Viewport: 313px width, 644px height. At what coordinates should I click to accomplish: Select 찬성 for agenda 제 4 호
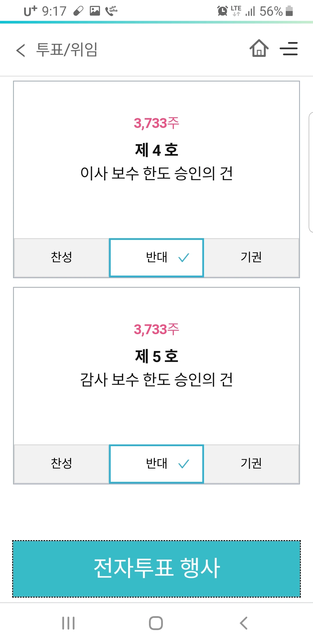(x=61, y=258)
